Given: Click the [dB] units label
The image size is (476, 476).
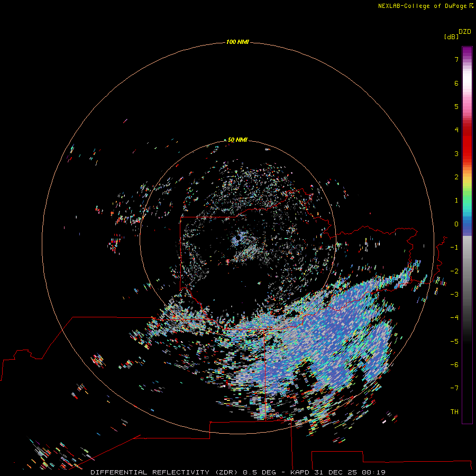Looking at the screenshot, I should pyautogui.click(x=451, y=36).
